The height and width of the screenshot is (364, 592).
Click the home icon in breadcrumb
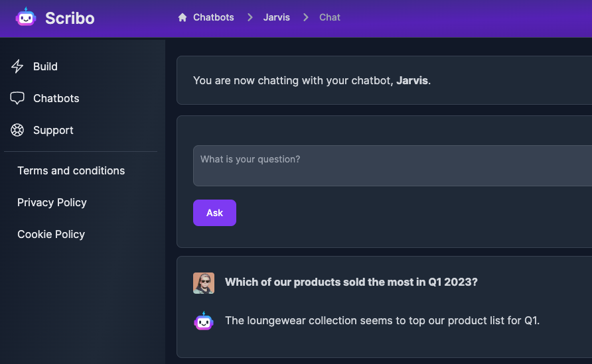[x=183, y=17]
